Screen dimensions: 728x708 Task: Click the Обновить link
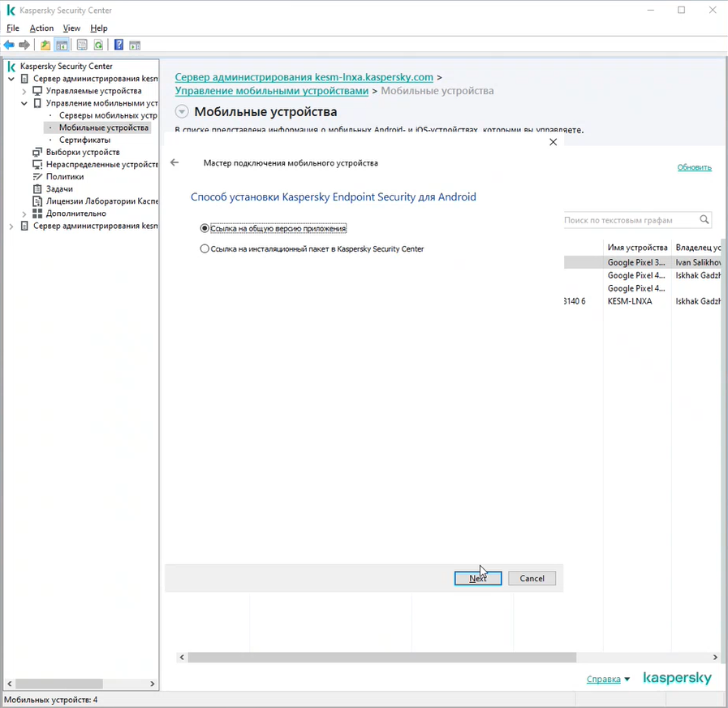[x=694, y=167]
